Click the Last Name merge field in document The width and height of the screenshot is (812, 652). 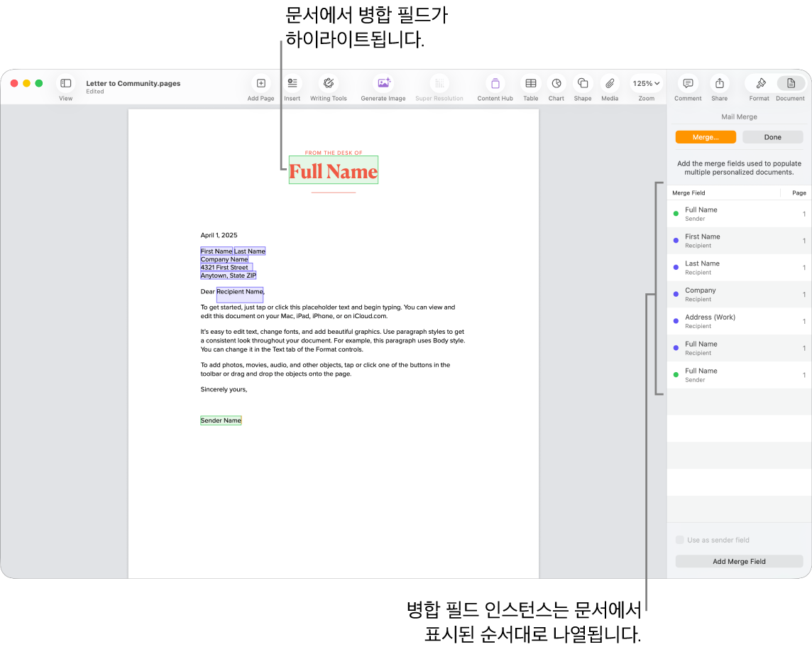250,251
